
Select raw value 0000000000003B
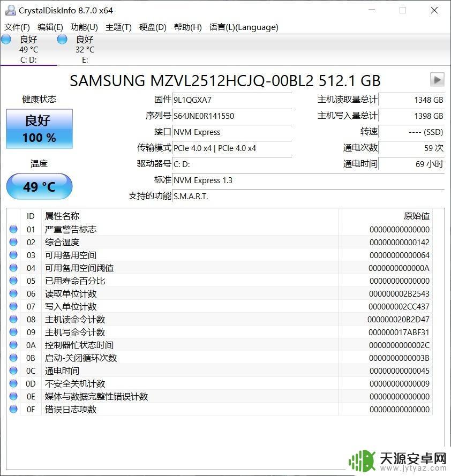(x=400, y=358)
